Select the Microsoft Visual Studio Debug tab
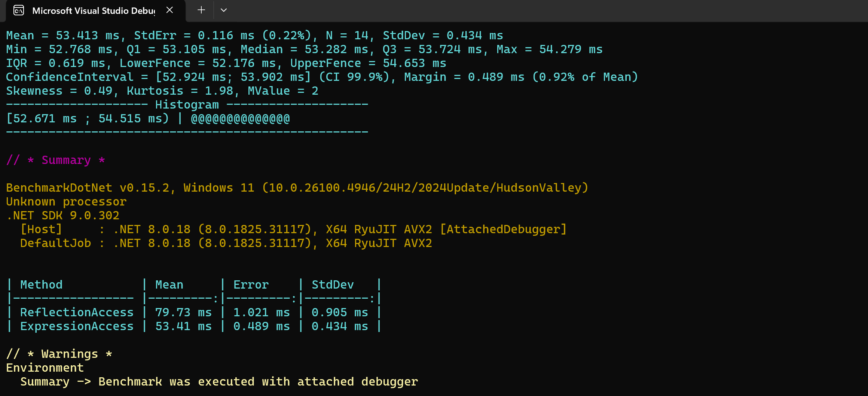The width and height of the screenshot is (868, 396). 94,10
